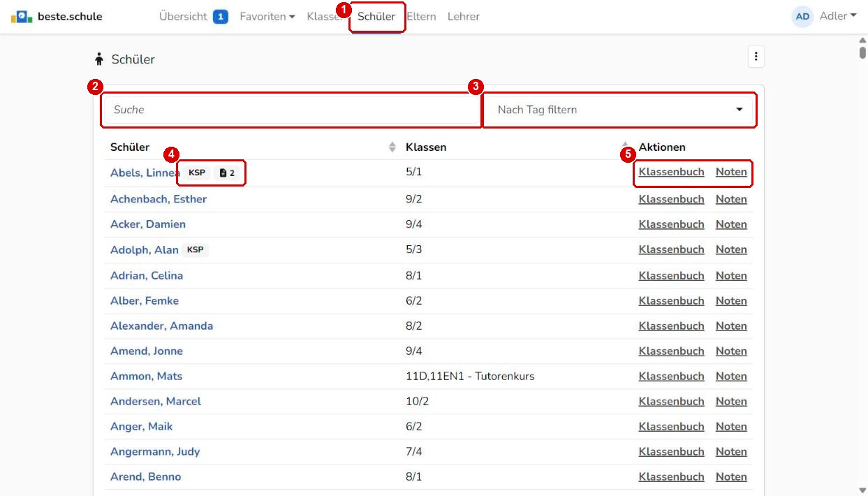
Task: Show Noten for Anger, Maik
Action: pyautogui.click(x=731, y=426)
